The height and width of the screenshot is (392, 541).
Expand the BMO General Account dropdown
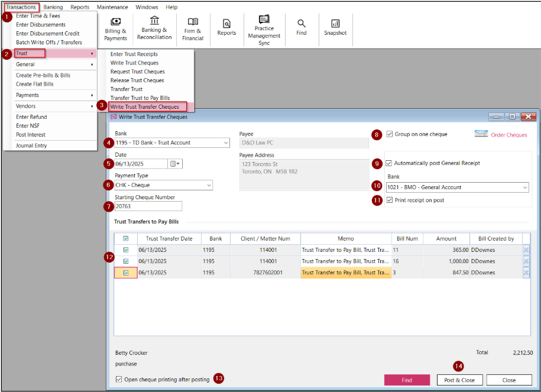pos(524,187)
